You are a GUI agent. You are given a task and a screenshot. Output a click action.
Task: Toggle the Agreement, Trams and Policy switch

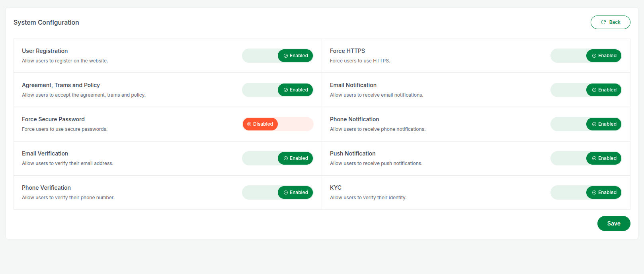pyautogui.click(x=277, y=90)
